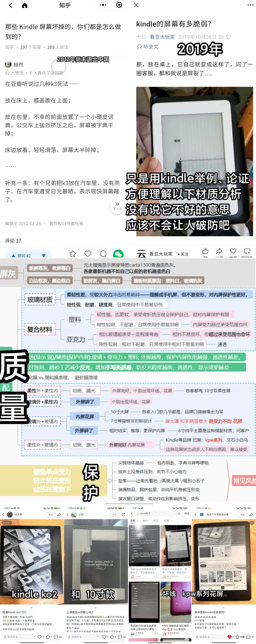
Task: Open comments on the Zhihu answer
Action: tap(103, 254)
